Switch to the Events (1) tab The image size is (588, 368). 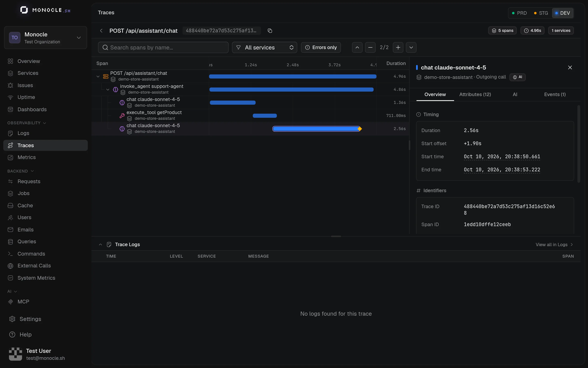pos(555,94)
